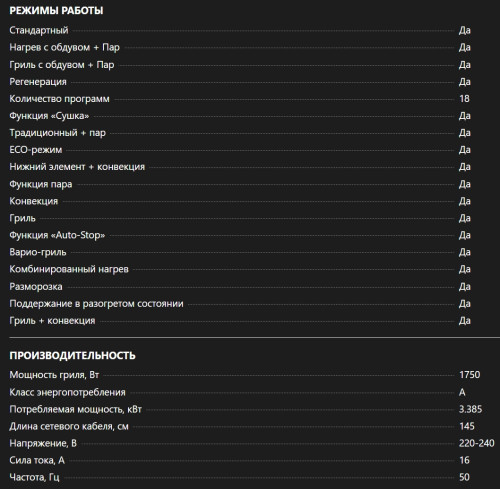Click the Функция «Сушка» label
The height and width of the screenshot is (489, 500).
(x=49, y=116)
